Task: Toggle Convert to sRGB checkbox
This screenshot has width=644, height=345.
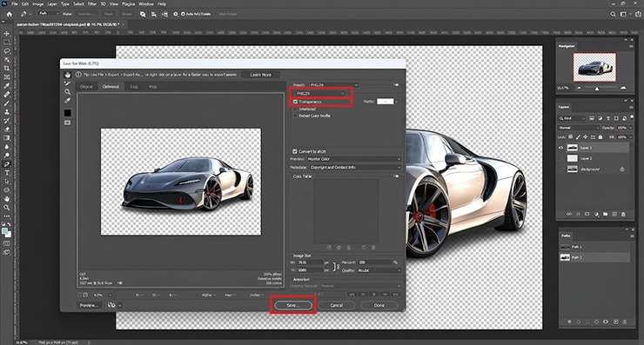Action: point(295,151)
